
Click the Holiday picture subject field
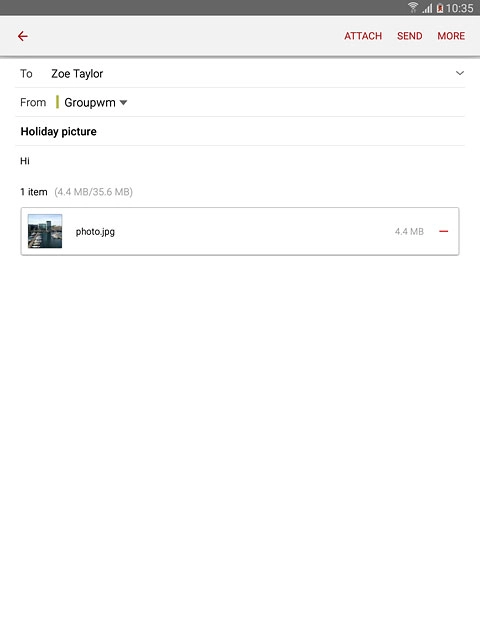tap(240, 131)
